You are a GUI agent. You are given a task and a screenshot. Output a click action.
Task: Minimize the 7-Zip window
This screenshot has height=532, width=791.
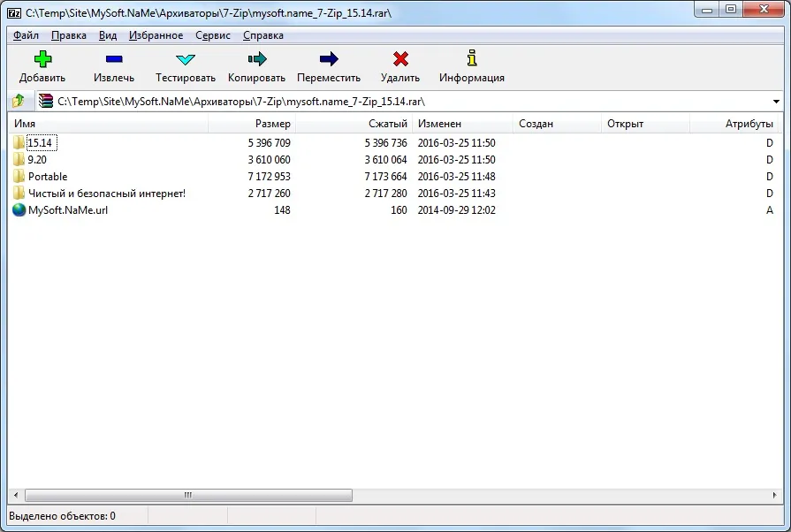click(707, 10)
